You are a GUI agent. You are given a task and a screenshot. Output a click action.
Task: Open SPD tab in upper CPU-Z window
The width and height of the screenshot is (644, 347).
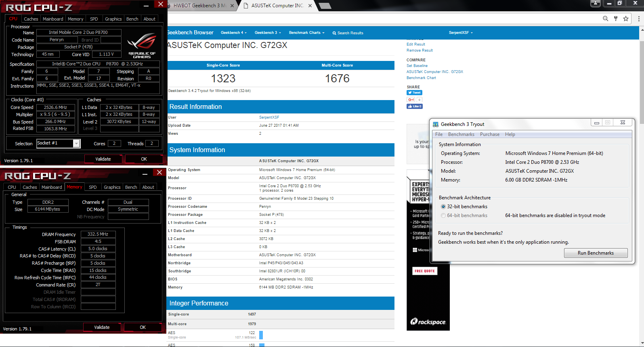pyautogui.click(x=94, y=19)
